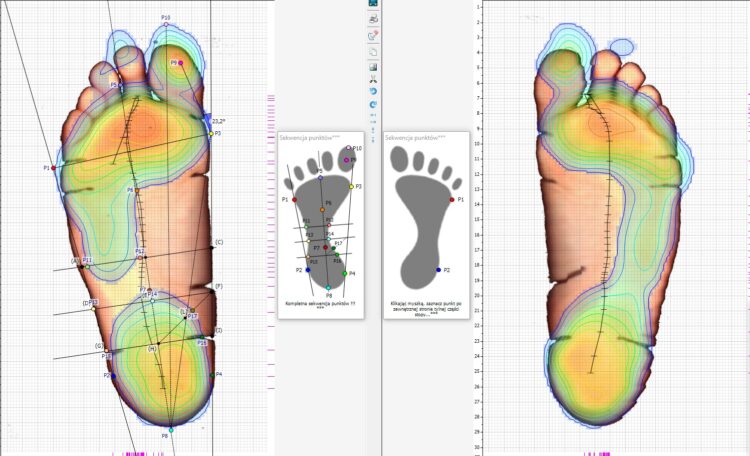Click 'Kompletna sekwencja punktów' message text
The image size is (750, 456).
[x=320, y=305]
